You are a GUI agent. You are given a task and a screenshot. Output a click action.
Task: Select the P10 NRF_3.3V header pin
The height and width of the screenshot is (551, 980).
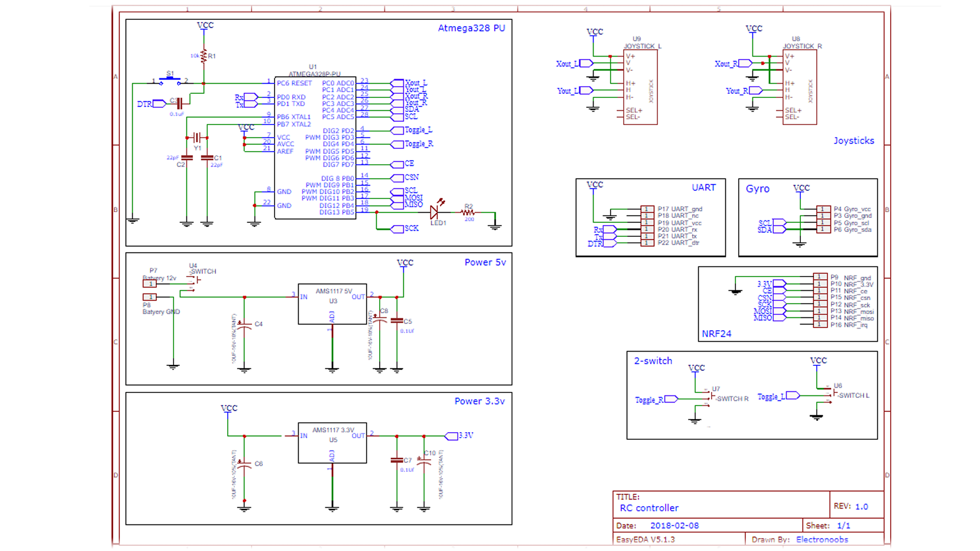pos(820,284)
